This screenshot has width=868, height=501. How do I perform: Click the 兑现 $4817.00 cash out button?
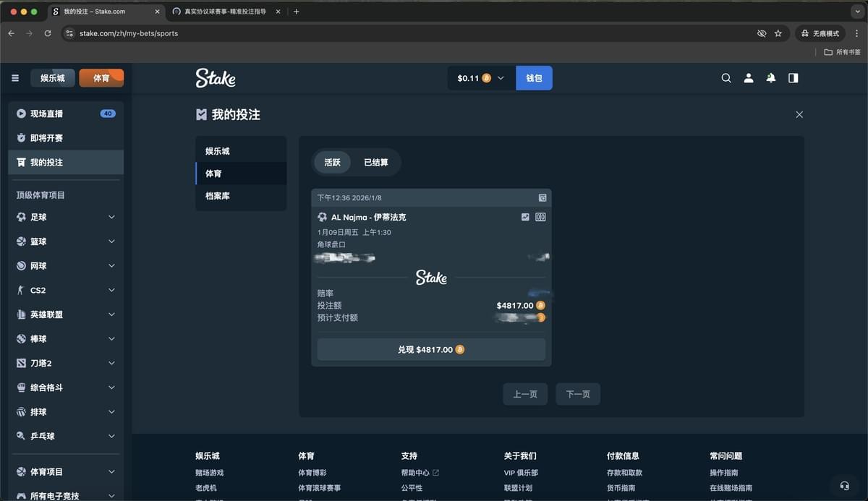[x=431, y=349]
